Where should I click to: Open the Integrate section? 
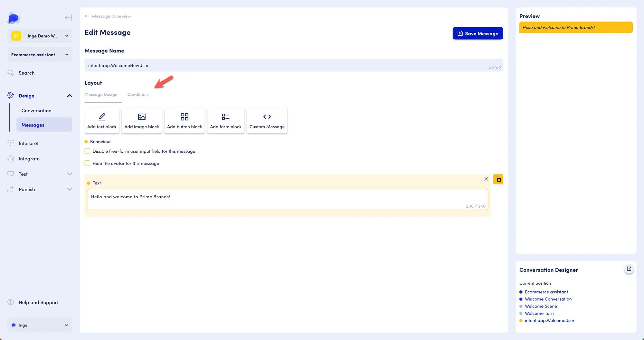pos(29,159)
